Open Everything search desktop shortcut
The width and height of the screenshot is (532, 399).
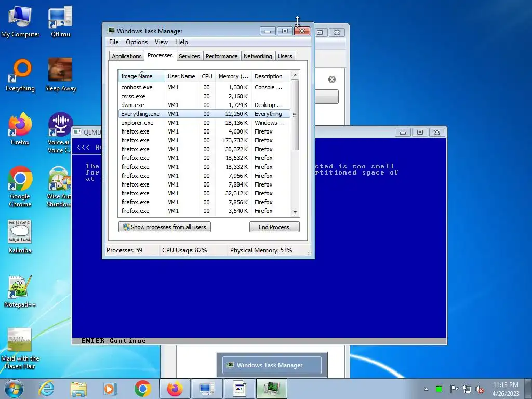click(20, 75)
